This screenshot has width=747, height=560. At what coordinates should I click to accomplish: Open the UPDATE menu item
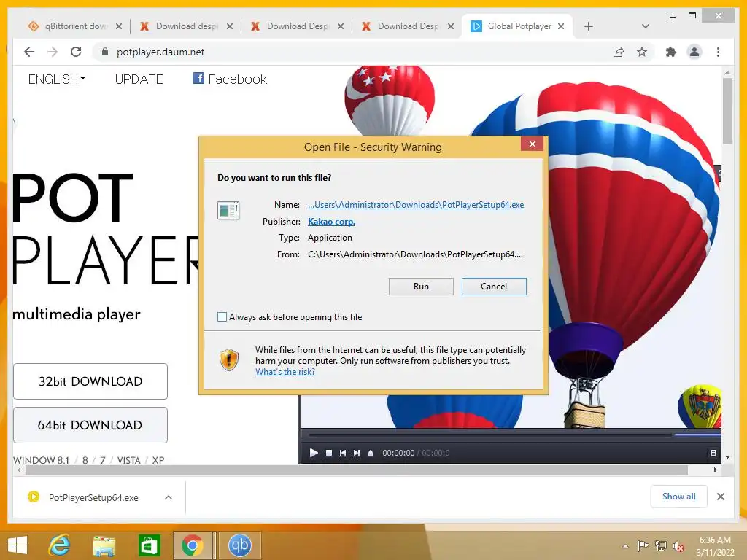point(139,79)
